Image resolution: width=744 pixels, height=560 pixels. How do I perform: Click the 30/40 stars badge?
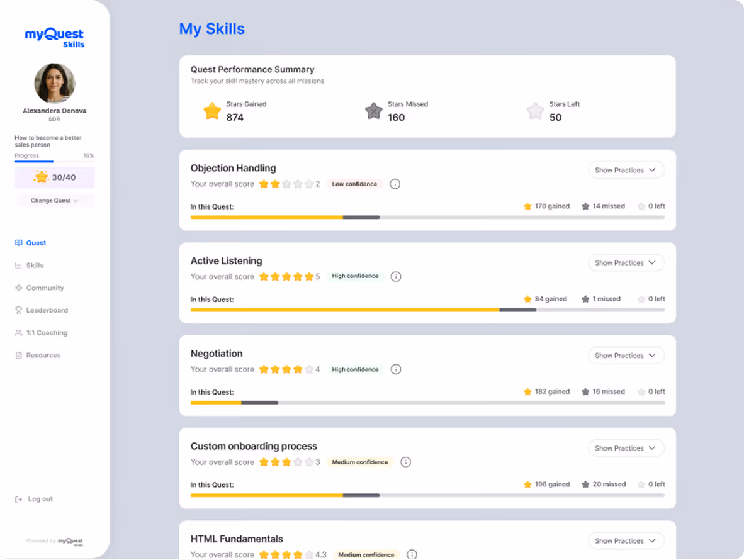point(55,177)
